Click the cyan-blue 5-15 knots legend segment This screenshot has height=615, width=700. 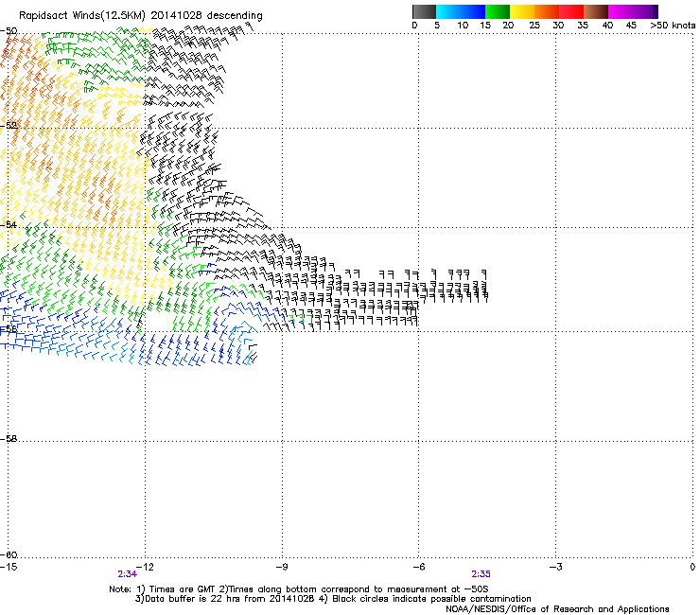(461, 11)
